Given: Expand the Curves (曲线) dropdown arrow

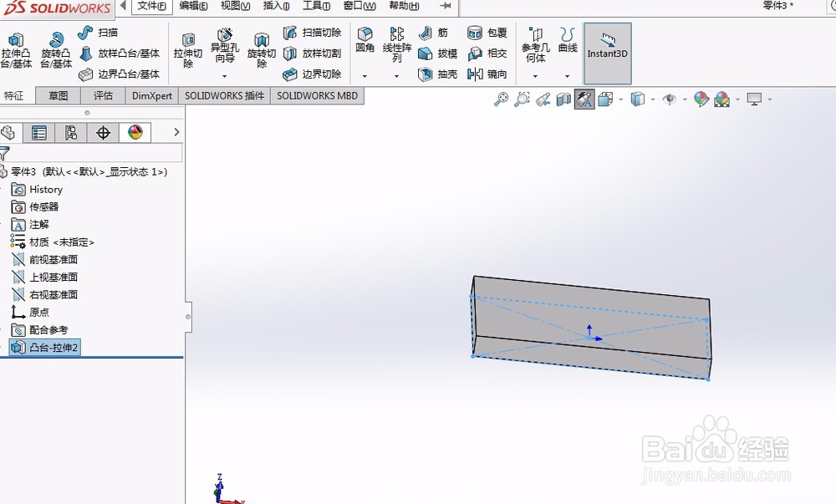Looking at the screenshot, I should [568, 76].
